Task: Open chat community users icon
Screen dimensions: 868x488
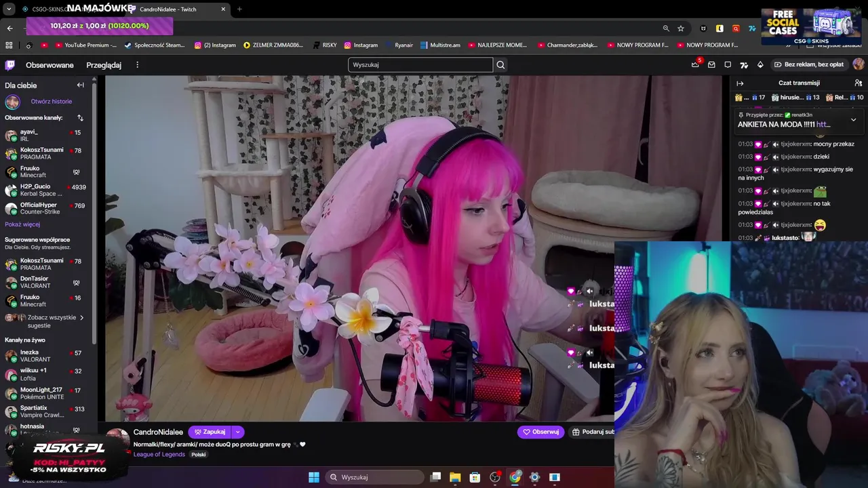Action: point(859,83)
